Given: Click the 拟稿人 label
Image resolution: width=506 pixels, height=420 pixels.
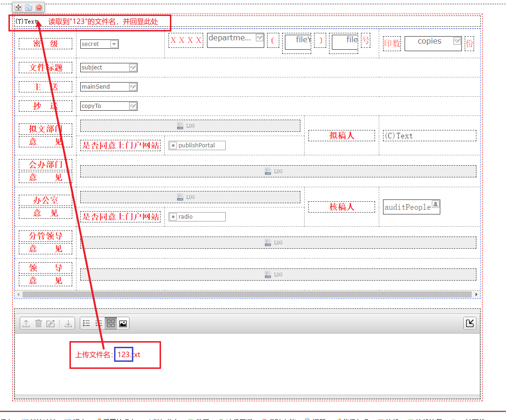Looking at the screenshot, I should (x=342, y=136).
